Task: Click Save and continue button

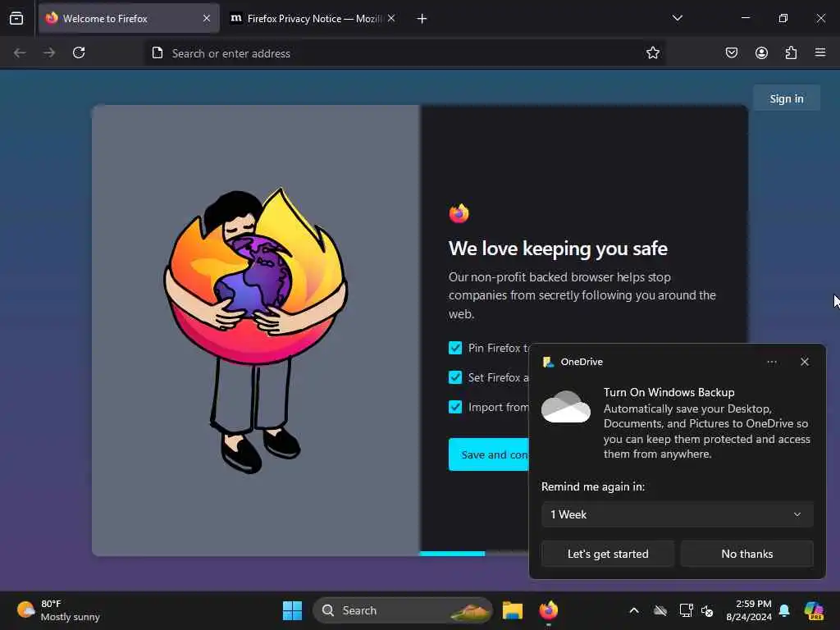Action: coord(489,454)
